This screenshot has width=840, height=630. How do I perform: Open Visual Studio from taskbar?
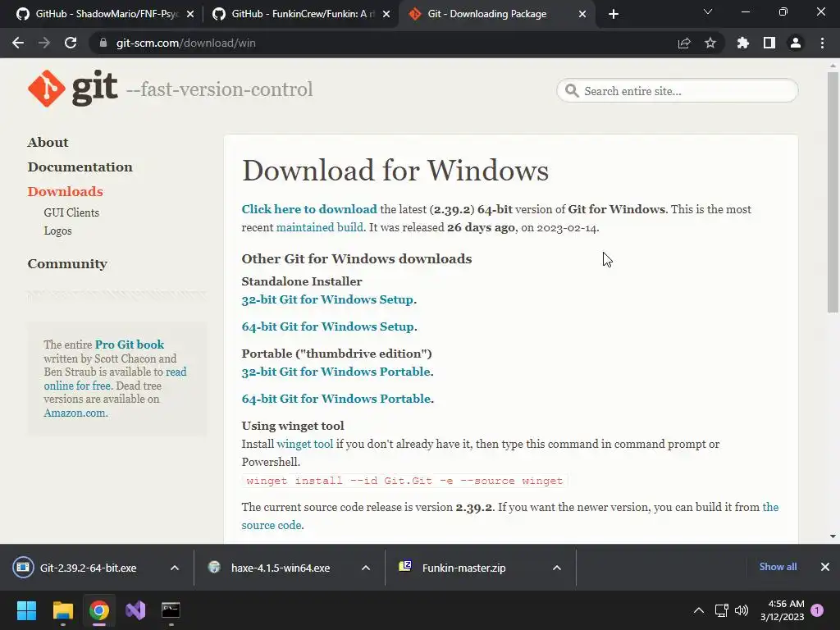point(135,610)
